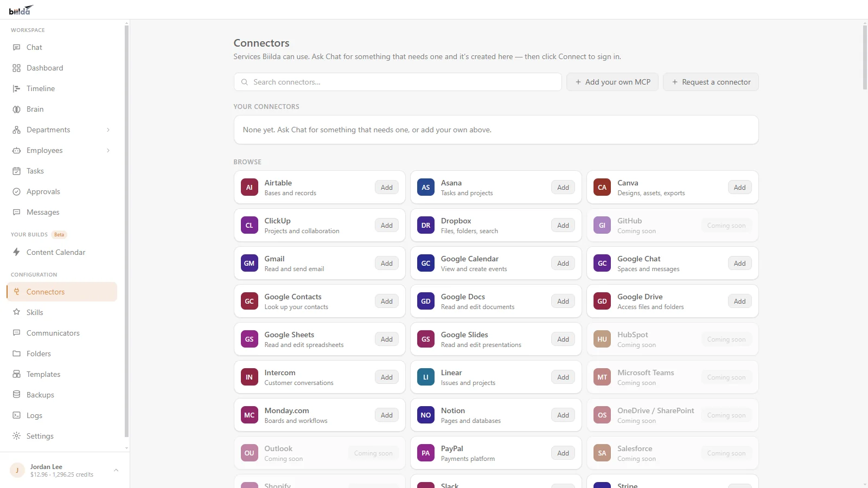Open the Chat icon in sidebar
The height and width of the screenshot is (488, 868).
pyautogui.click(x=16, y=47)
